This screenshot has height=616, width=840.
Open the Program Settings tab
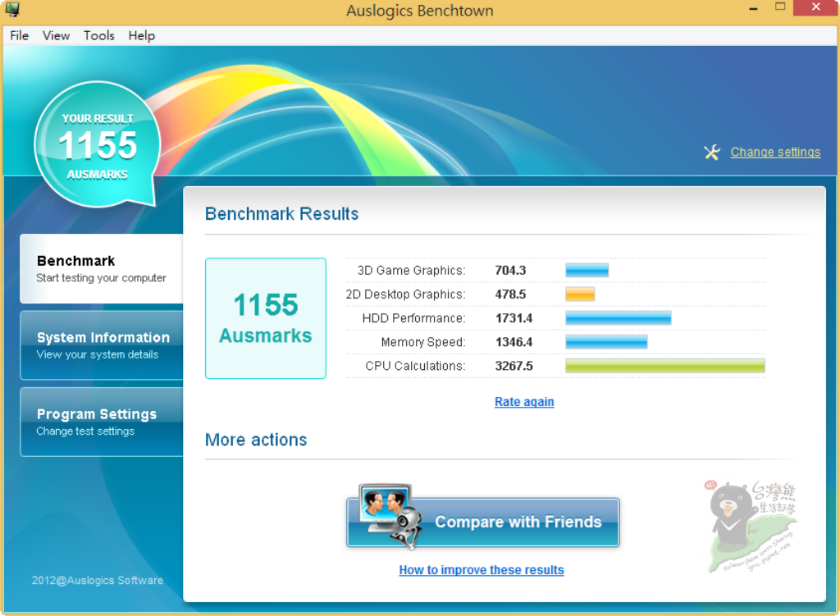(x=102, y=422)
